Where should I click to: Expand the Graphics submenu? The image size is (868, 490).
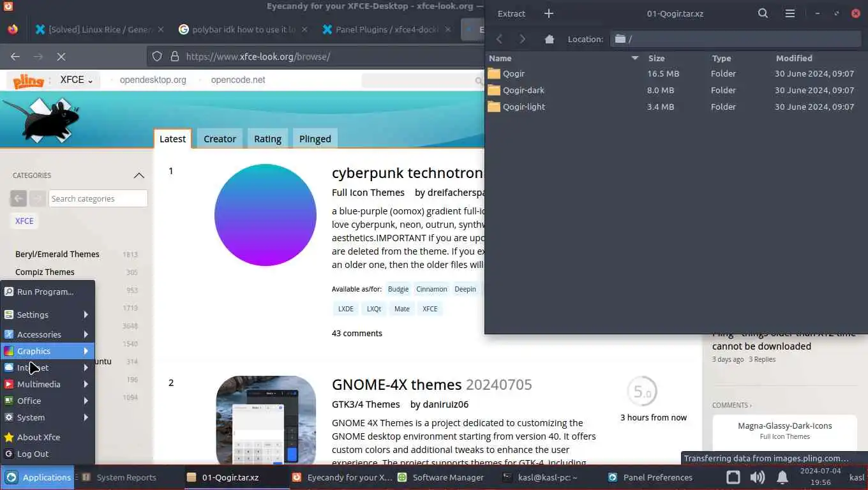tap(47, 351)
